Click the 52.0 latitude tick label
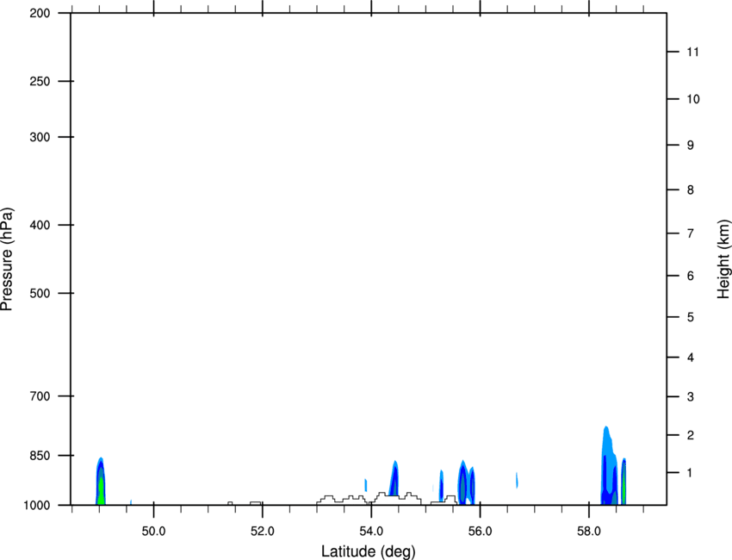Screen dimensions: 732x560 click(263, 532)
